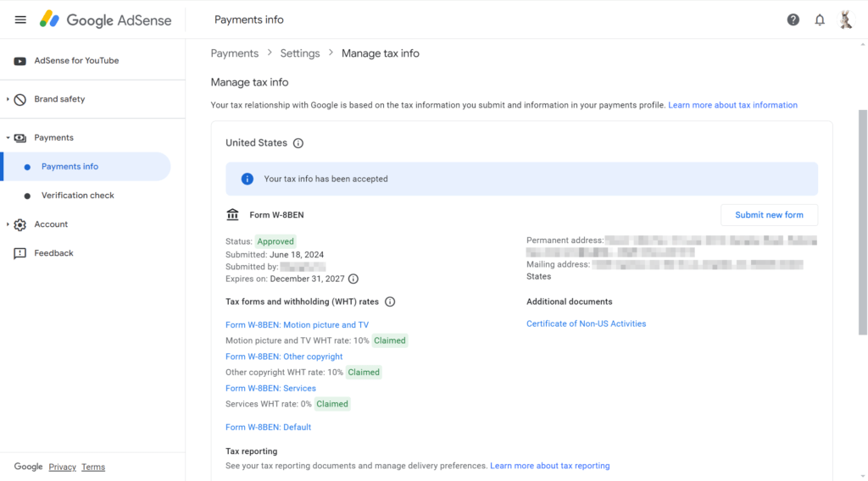
Task: Click the Additional documents heading
Action: click(x=569, y=301)
